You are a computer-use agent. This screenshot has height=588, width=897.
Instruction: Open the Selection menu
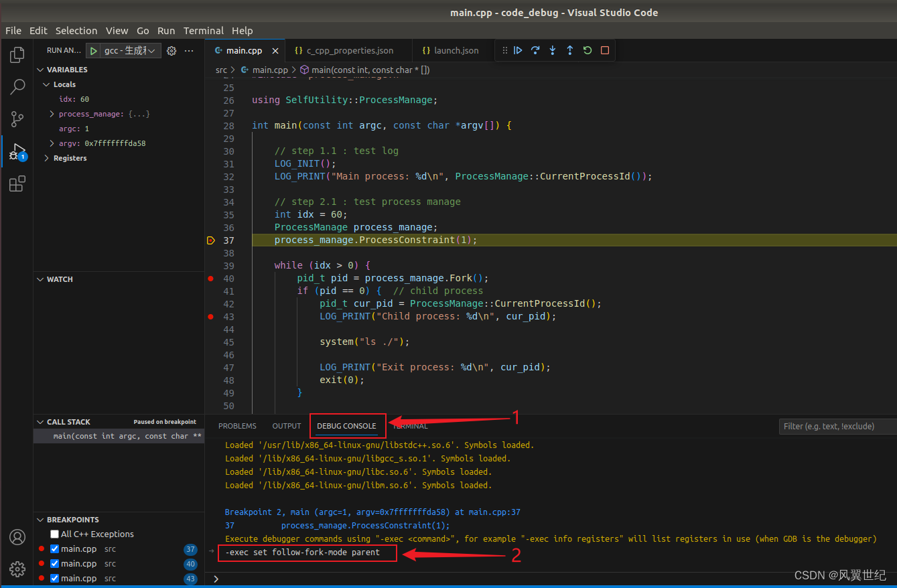[76, 31]
